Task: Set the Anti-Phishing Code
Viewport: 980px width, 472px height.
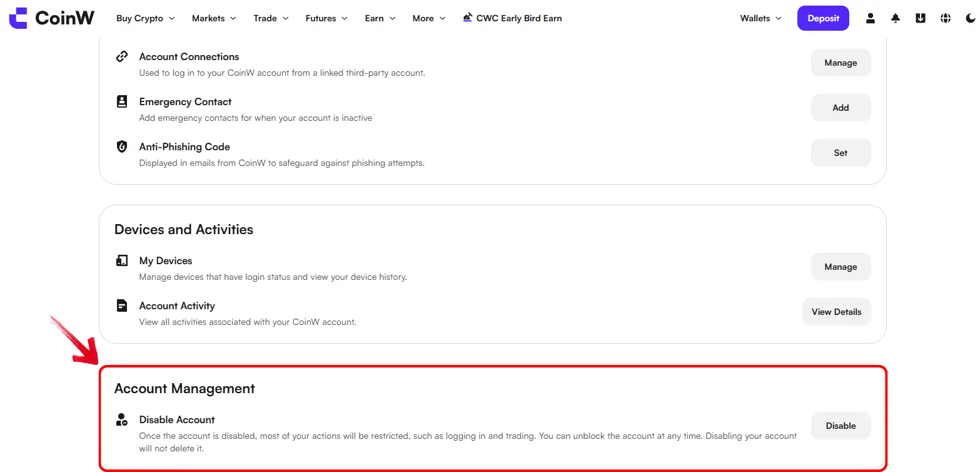Action: point(841,153)
